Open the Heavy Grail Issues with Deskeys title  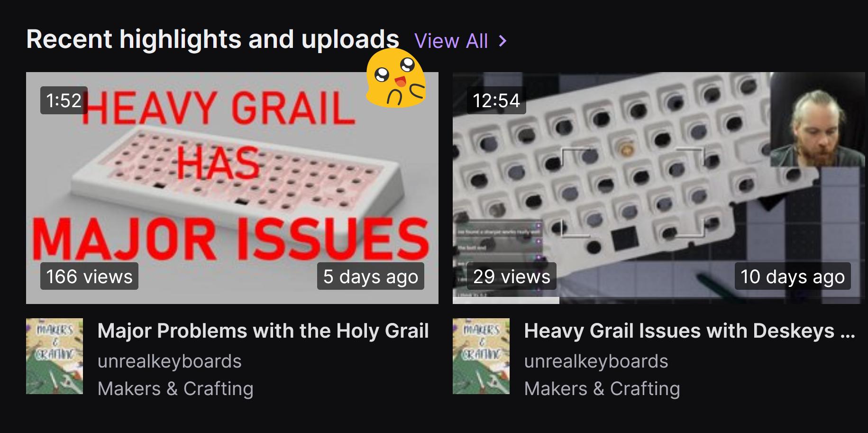(690, 331)
